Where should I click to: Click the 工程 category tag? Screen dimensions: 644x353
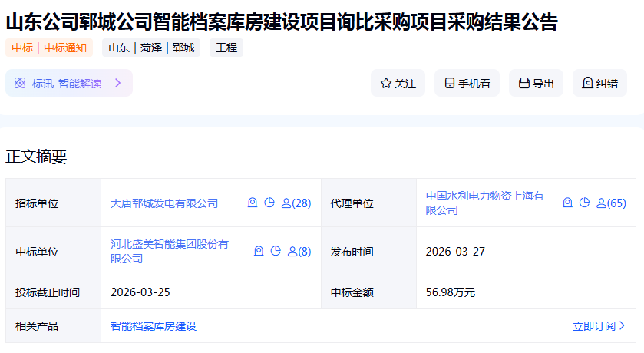[x=226, y=48]
